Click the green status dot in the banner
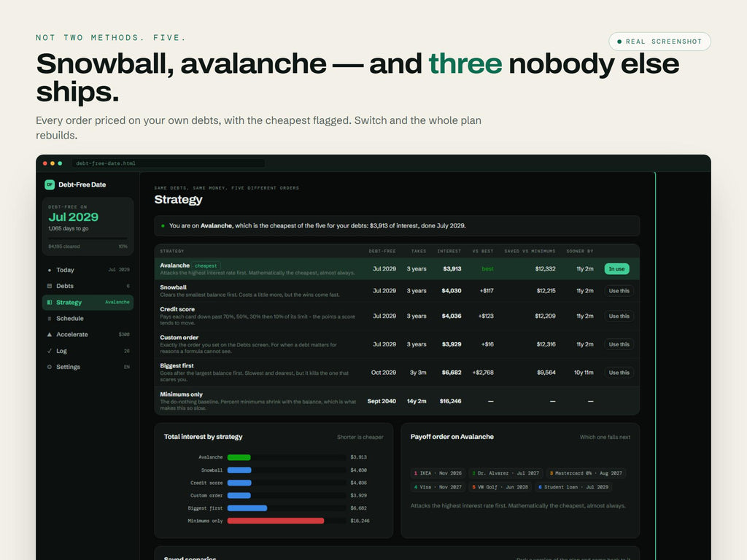 163,226
